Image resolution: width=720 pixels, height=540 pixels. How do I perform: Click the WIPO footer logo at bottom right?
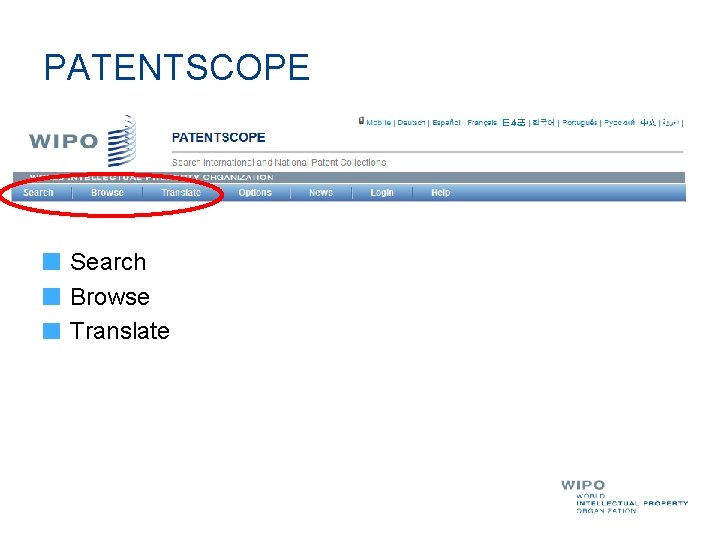[624, 496]
